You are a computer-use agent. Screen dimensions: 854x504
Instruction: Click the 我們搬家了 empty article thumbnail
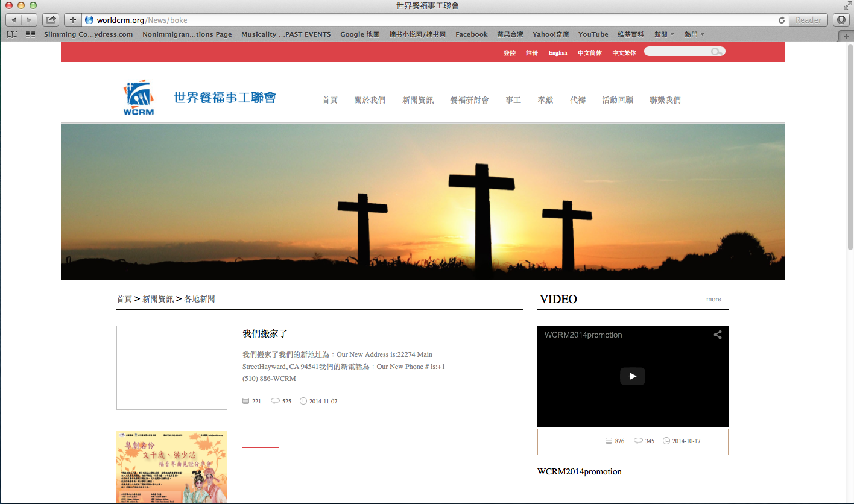pyautogui.click(x=172, y=368)
